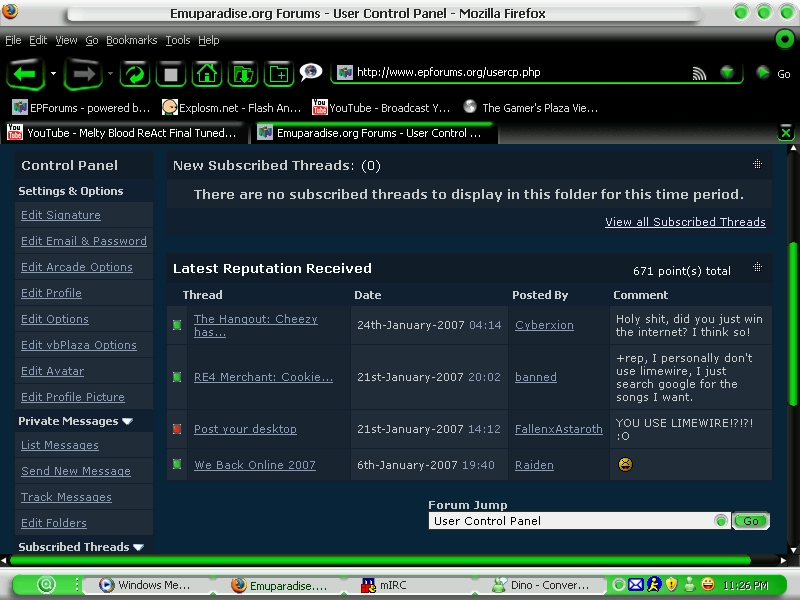Open the View menu
This screenshot has height=600, width=800.
pos(66,40)
